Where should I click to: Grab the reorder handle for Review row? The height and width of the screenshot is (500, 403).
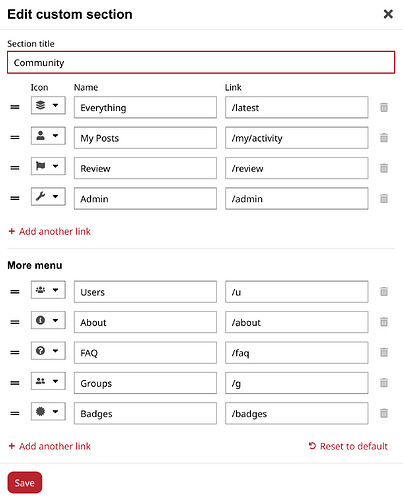pyautogui.click(x=15, y=168)
